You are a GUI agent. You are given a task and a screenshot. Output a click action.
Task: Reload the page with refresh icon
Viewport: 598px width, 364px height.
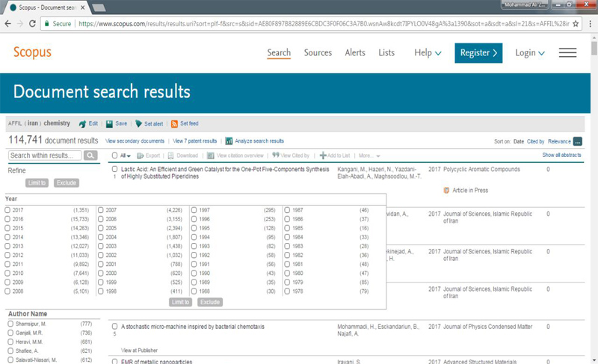point(32,24)
